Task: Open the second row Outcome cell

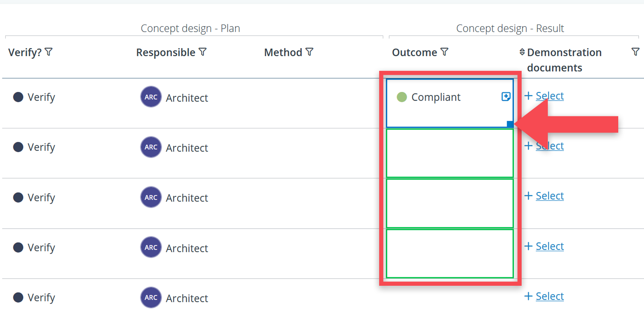Action: (x=450, y=153)
